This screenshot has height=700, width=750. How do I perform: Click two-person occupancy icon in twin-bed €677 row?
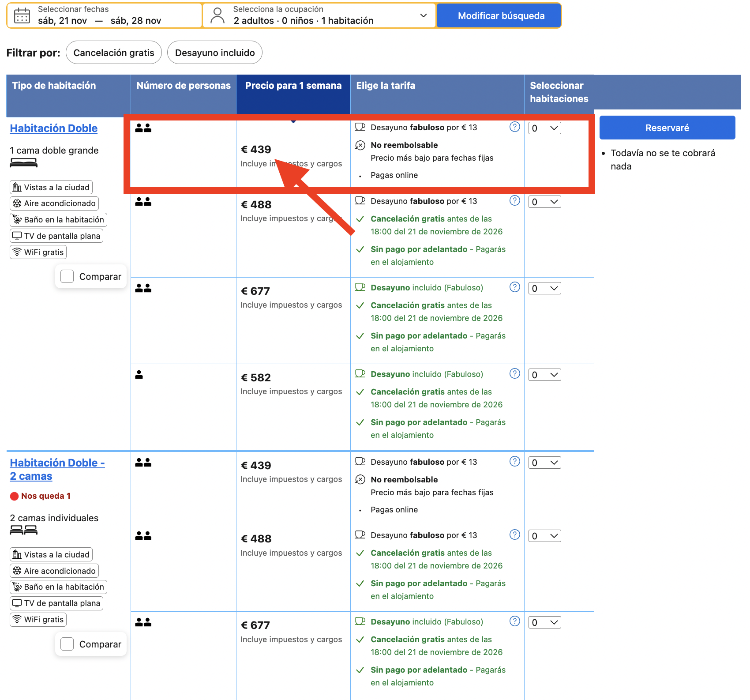click(143, 622)
